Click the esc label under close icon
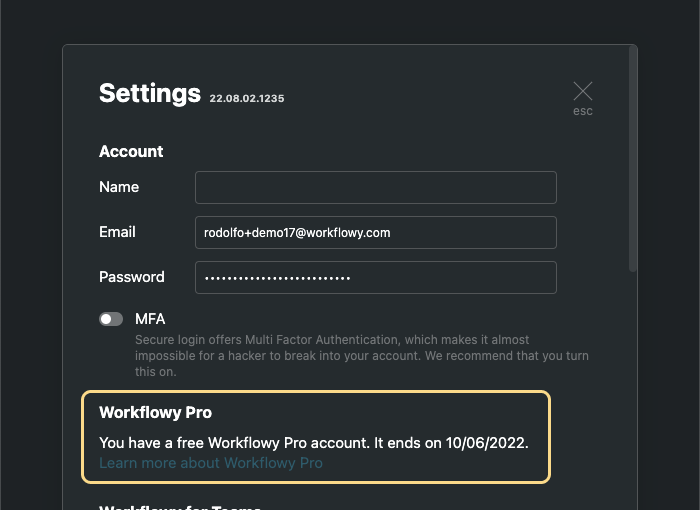Image resolution: width=700 pixels, height=510 pixels. point(583,111)
